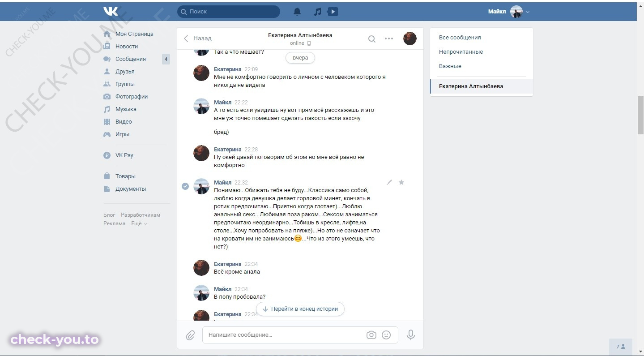Screen dimensions: 644x356
Task: Open Видео in the sidebar
Action: pos(124,122)
